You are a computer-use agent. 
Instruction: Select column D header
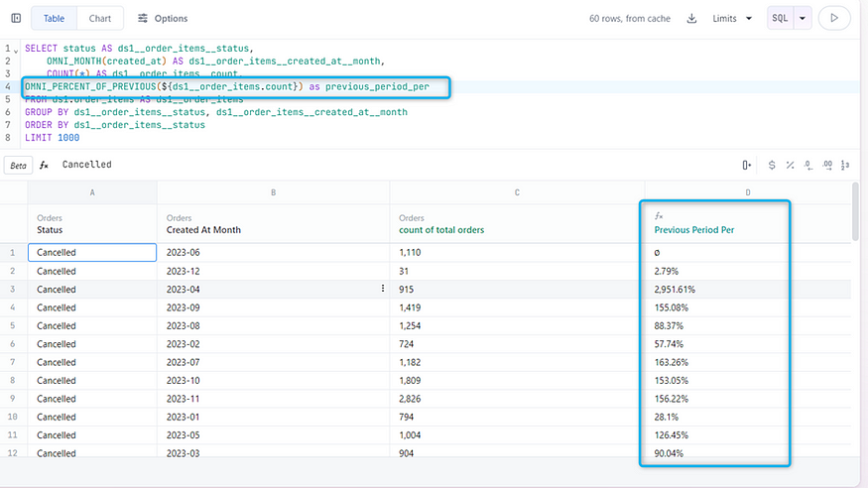pyautogui.click(x=748, y=192)
